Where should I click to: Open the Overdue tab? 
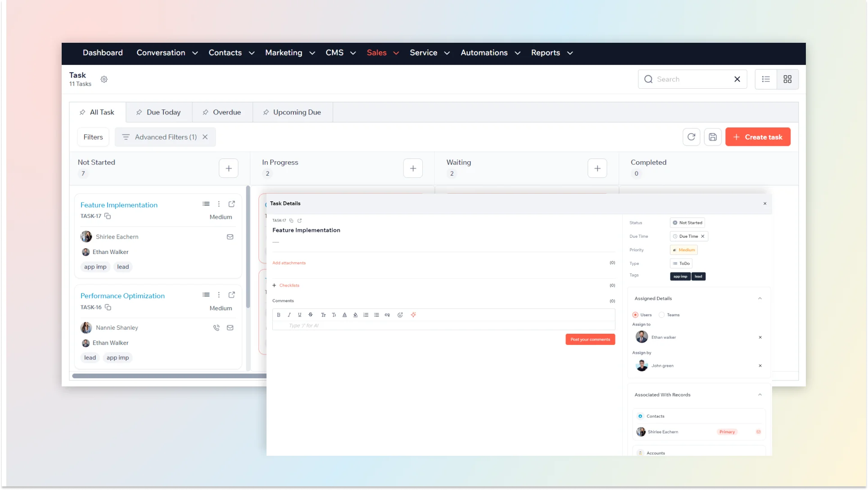point(222,112)
